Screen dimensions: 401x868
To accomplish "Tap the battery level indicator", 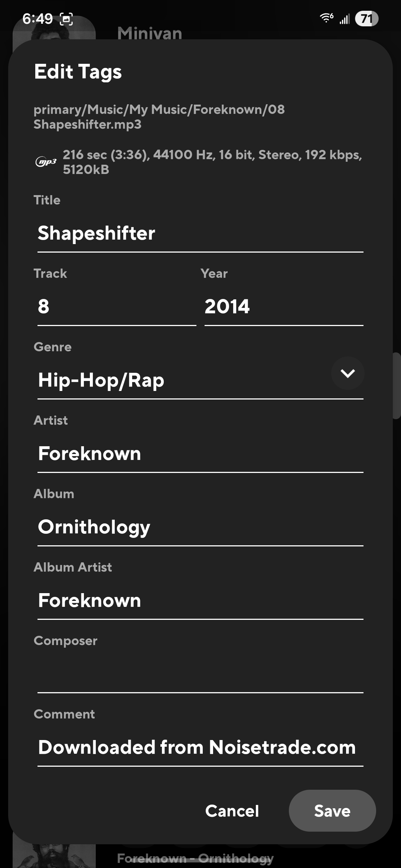I will (x=366, y=19).
